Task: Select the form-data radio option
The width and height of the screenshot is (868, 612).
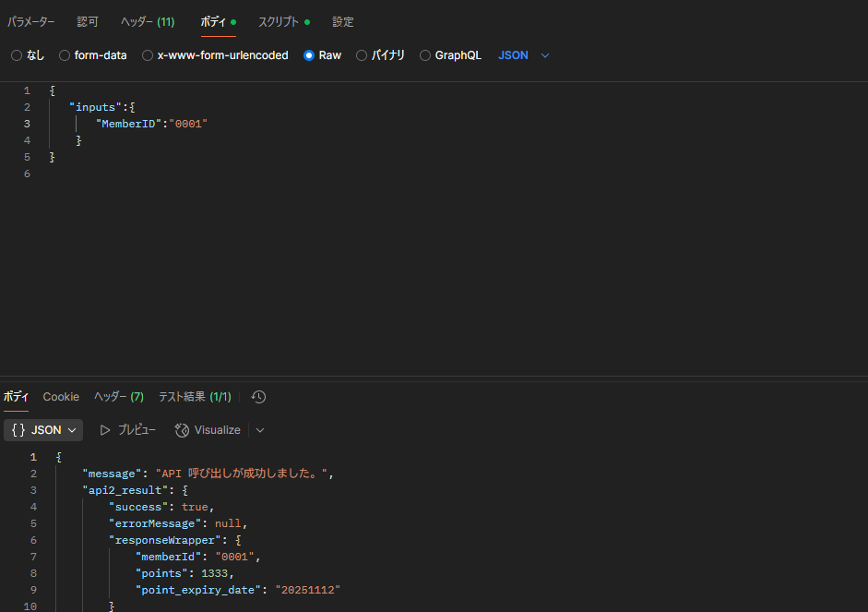Action: pyautogui.click(x=65, y=55)
